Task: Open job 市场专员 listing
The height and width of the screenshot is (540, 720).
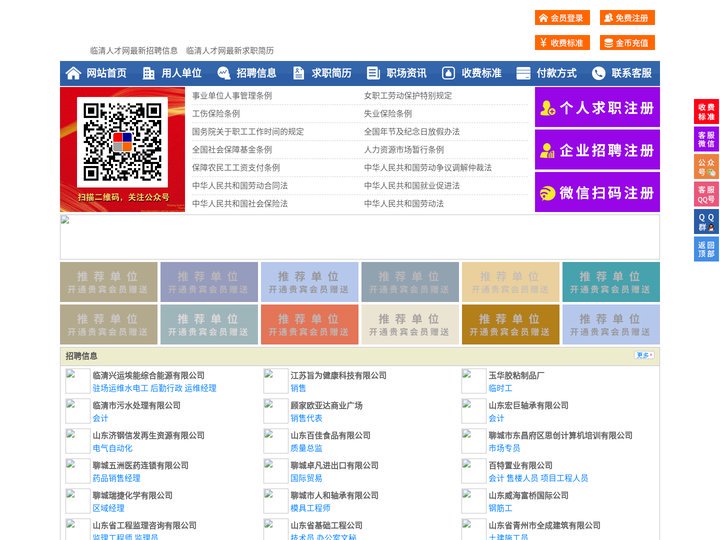Action: pos(504,448)
